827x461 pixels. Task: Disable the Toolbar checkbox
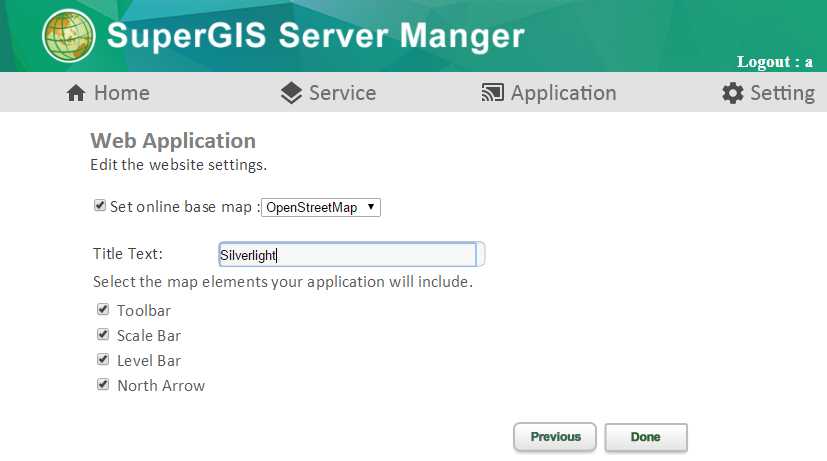[103, 309]
